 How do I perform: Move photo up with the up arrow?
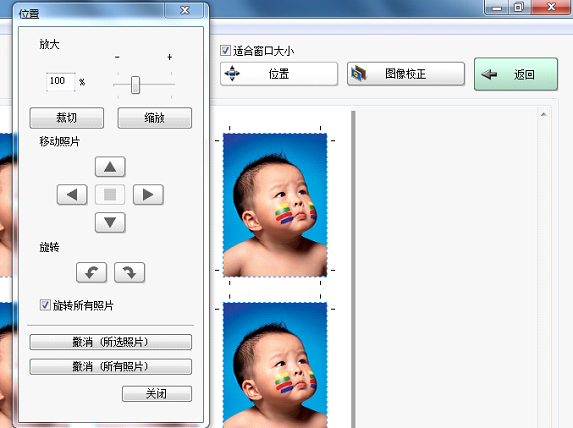[x=110, y=167]
